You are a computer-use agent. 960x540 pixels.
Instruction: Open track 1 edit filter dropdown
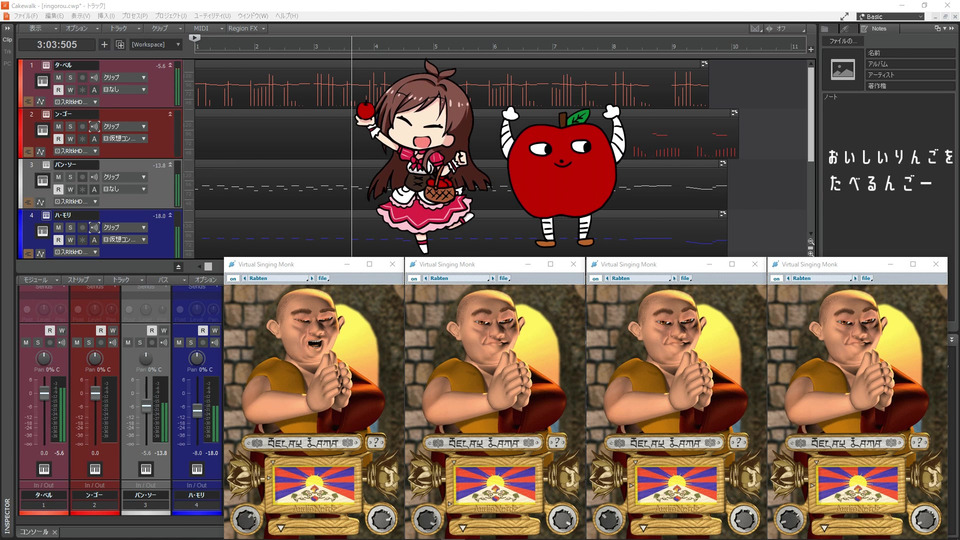click(125, 78)
